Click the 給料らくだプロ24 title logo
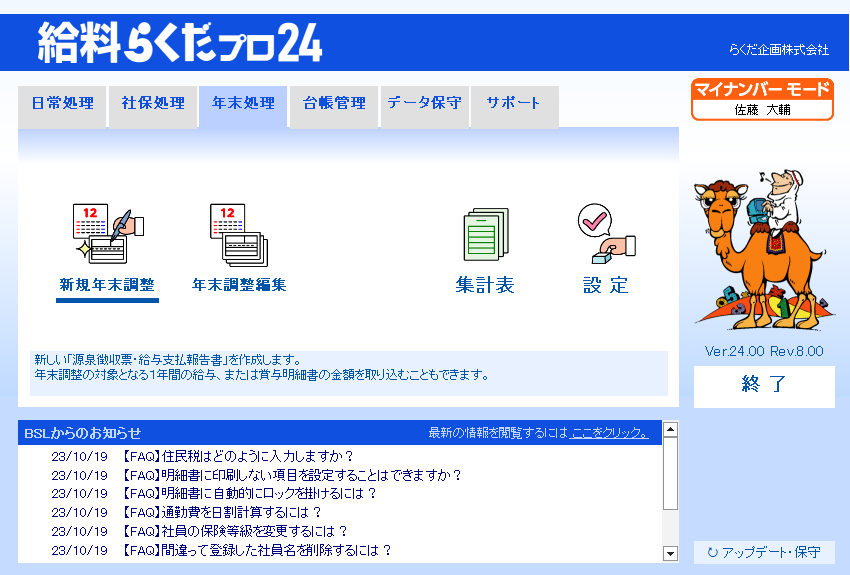850x575 pixels. pyautogui.click(x=180, y=42)
